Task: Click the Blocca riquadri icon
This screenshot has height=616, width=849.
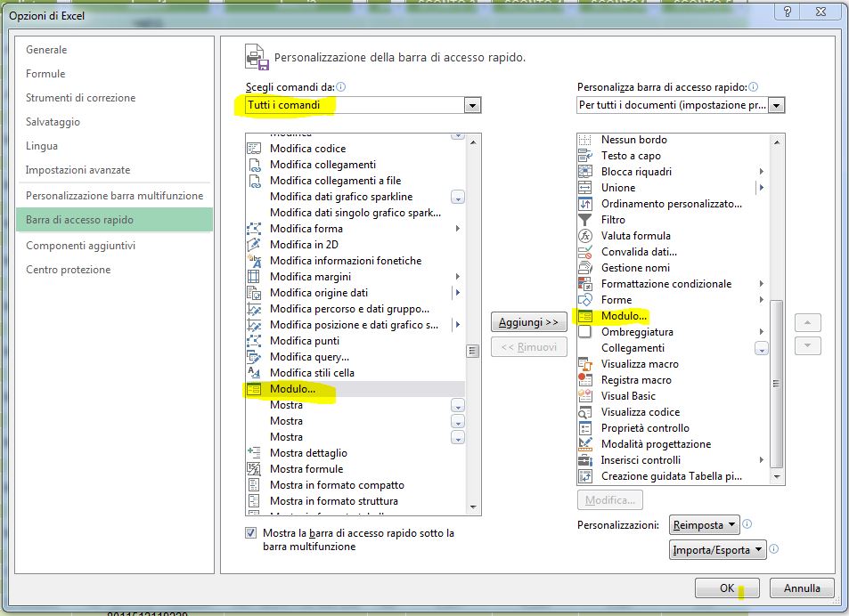Action: point(585,172)
